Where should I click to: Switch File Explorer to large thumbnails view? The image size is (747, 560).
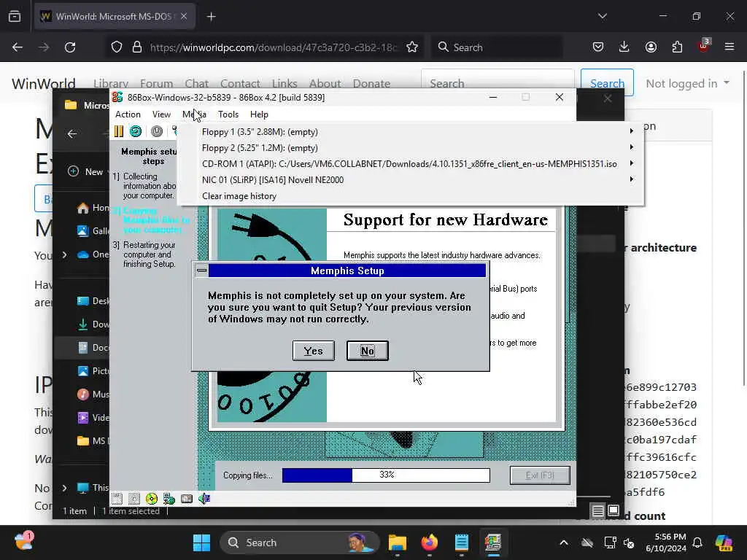[x=614, y=511]
